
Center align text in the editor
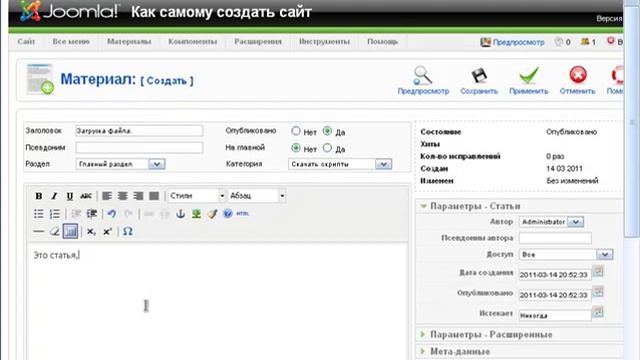pos(122,196)
